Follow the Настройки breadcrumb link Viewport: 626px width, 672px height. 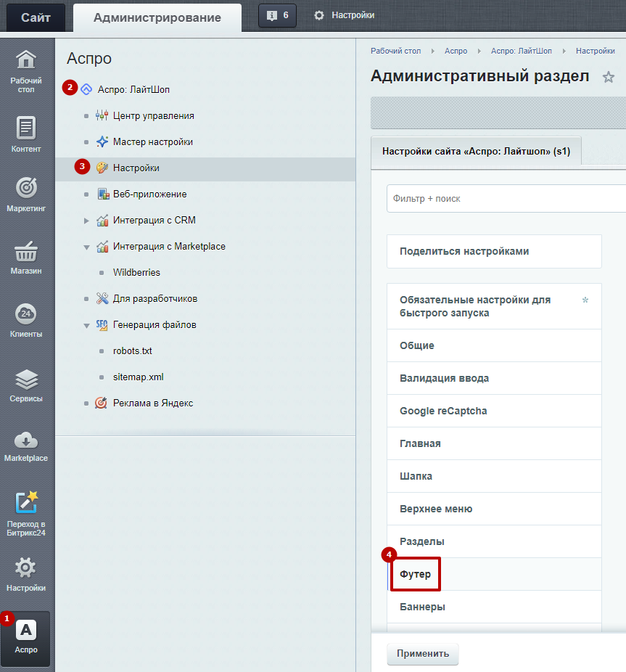tap(595, 51)
